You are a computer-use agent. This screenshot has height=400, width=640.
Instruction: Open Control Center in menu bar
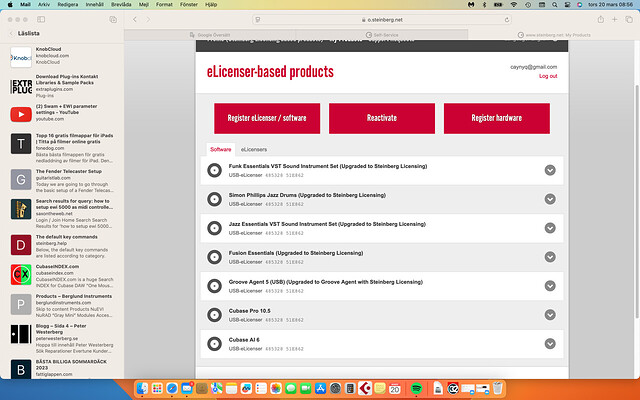pyautogui.click(x=567, y=4)
